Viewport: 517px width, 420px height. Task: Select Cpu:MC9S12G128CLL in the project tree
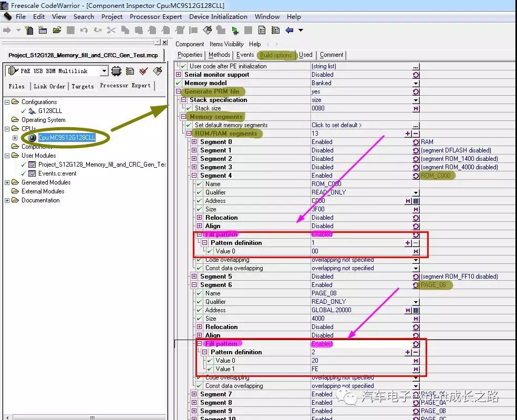click(67, 138)
